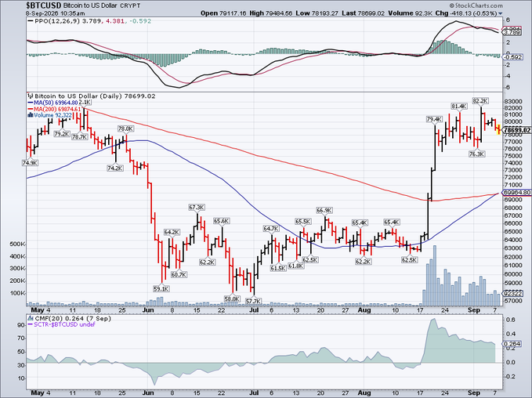Viewport: 532px width, 398px height.
Task: Click the 81.4K high price annotation
Action: 458,107
